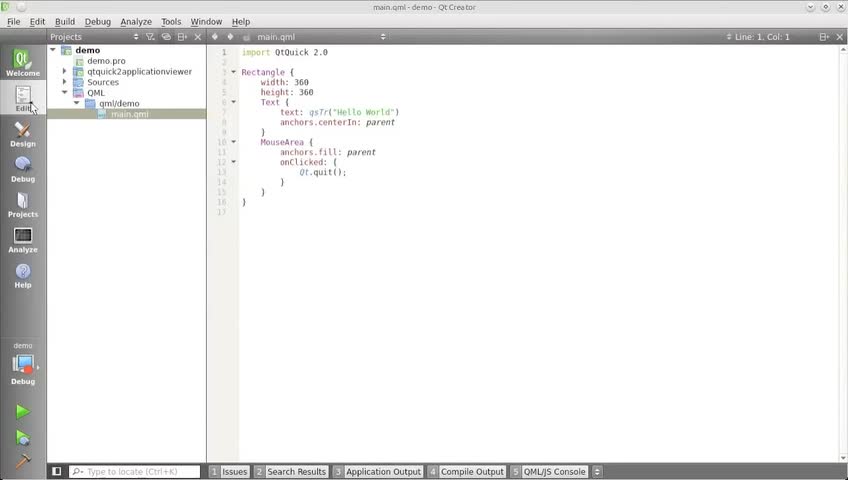Viewport: 848px width, 480px height.
Task: Fold the MouseArea code block
Action: pos(234,142)
